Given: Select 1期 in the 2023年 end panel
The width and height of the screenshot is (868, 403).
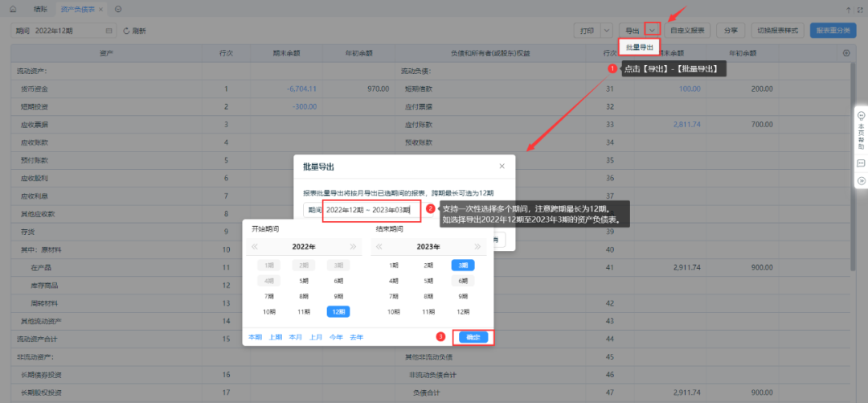Looking at the screenshot, I should click(394, 265).
